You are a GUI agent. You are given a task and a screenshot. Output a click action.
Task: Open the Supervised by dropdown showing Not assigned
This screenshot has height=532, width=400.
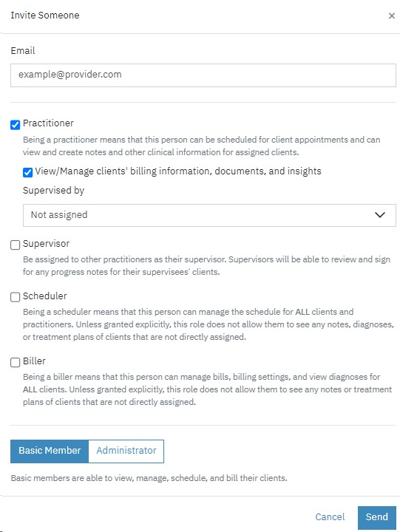coord(209,215)
